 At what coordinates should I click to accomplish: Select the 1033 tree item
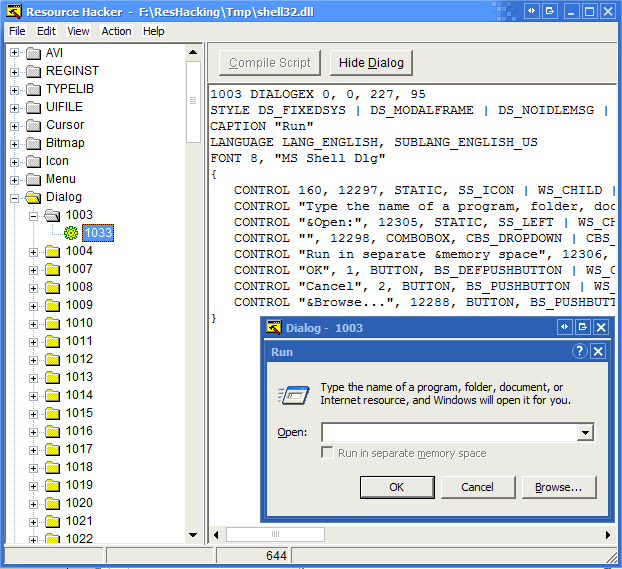click(x=98, y=233)
